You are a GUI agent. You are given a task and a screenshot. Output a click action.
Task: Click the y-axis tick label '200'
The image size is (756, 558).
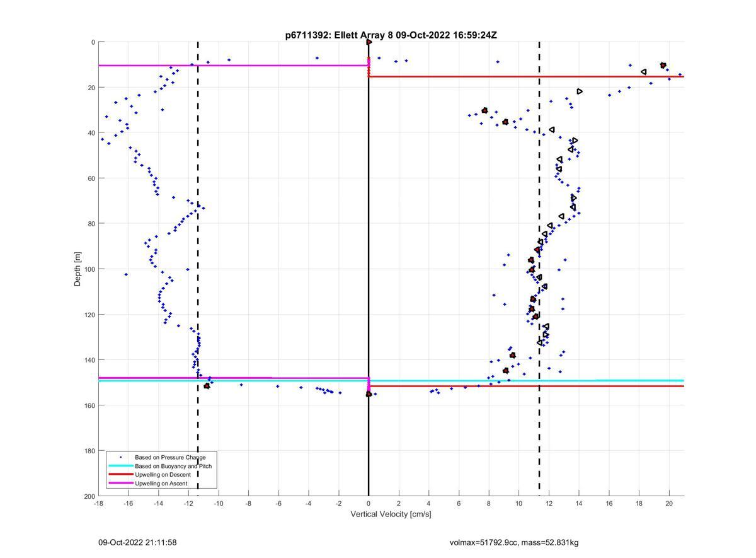(89, 496)
